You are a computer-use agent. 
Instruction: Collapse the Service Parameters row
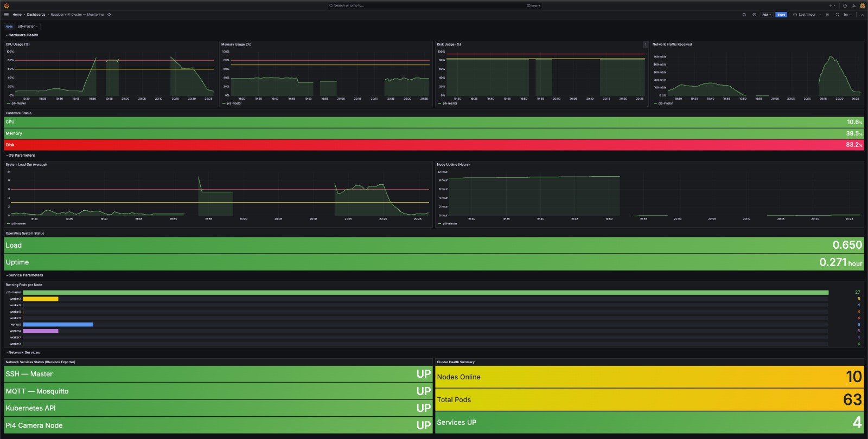(x=24, y=275)
